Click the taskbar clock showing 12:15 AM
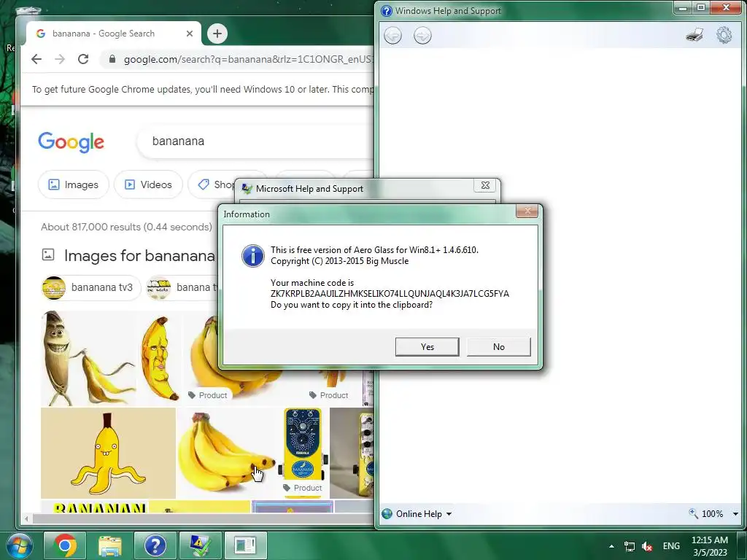Screen dimensions: 747x560 [x=710, y=546]
